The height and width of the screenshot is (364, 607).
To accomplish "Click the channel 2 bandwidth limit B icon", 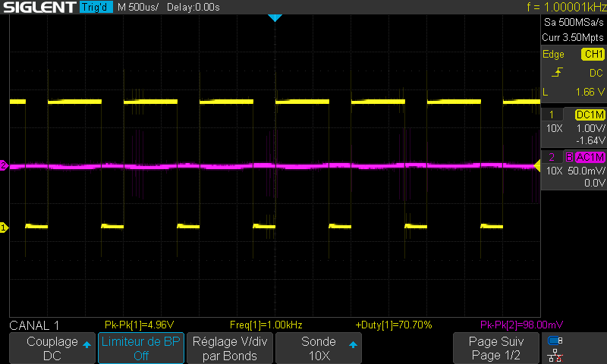I will 569,157.
